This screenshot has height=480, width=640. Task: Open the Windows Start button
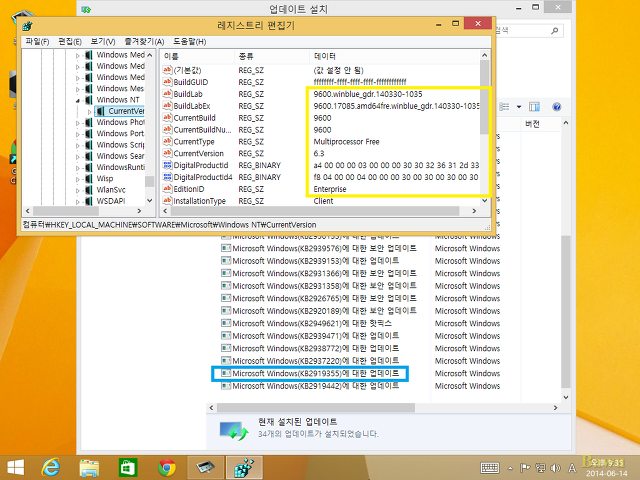click(16, 467)
